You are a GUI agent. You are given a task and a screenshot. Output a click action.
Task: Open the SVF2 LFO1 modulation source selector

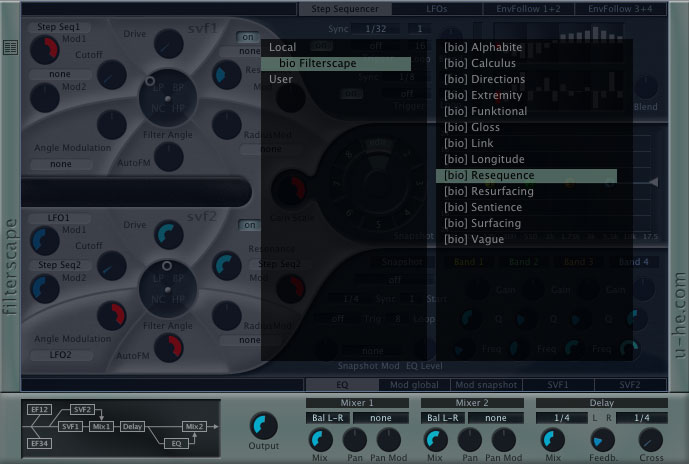(59, 218)
